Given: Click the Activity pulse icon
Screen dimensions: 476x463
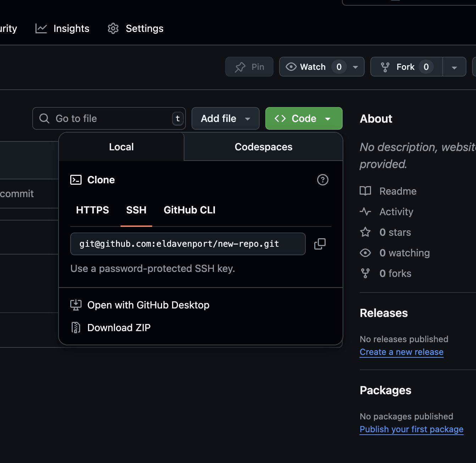Looking at the screenshot, I should 365,212.
